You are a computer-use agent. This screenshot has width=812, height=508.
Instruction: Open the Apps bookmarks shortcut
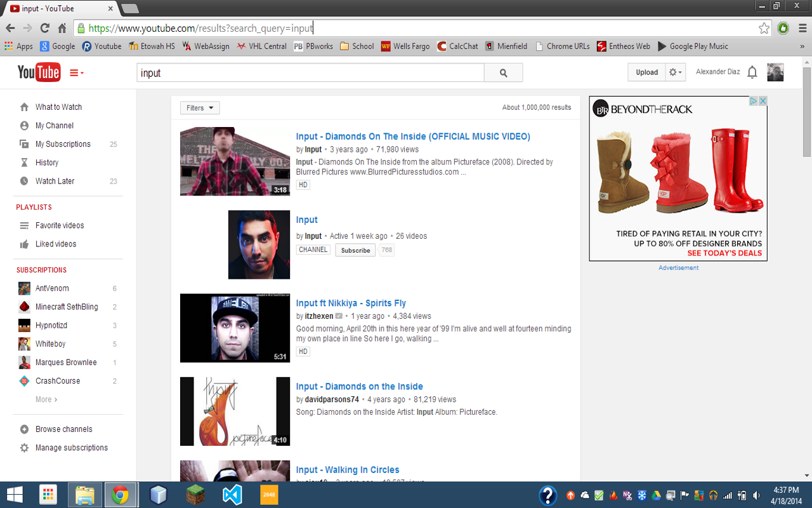pyautogui.click(x=18, y=46)
